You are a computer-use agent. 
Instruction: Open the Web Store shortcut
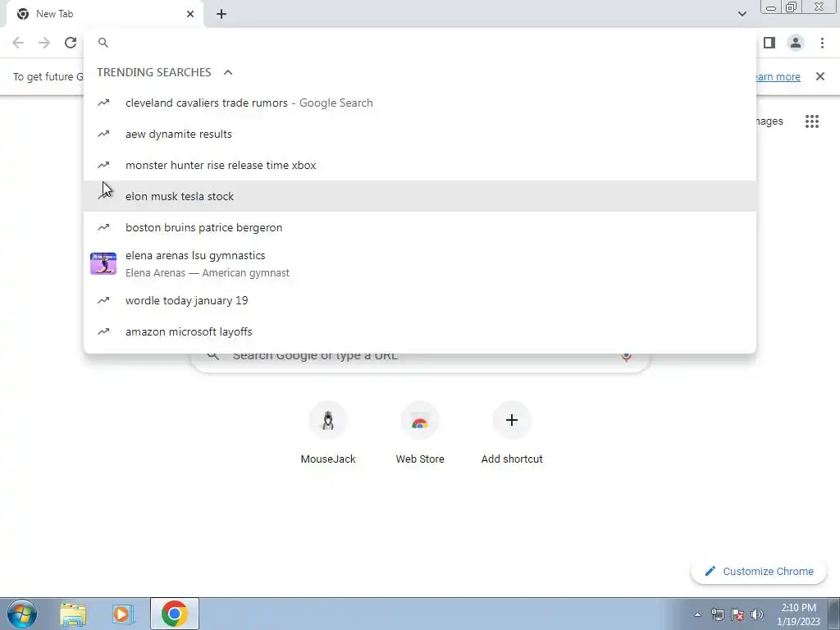pos(420,433)
